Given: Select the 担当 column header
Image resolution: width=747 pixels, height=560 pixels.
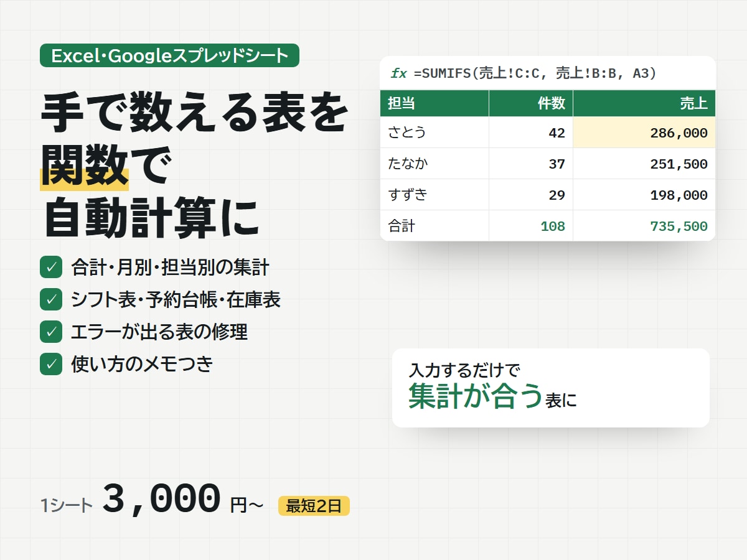Looking at the screenshot, I should pos(435,103).
